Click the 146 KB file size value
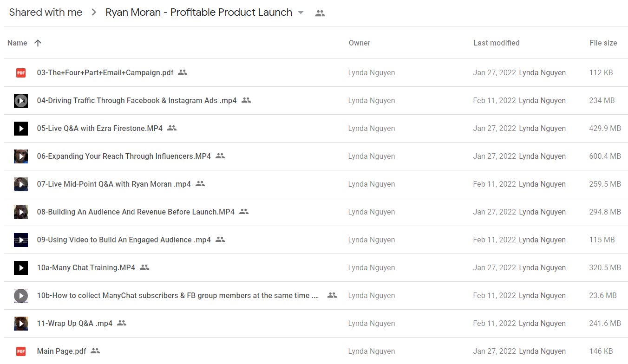 [x=601, y=351]
